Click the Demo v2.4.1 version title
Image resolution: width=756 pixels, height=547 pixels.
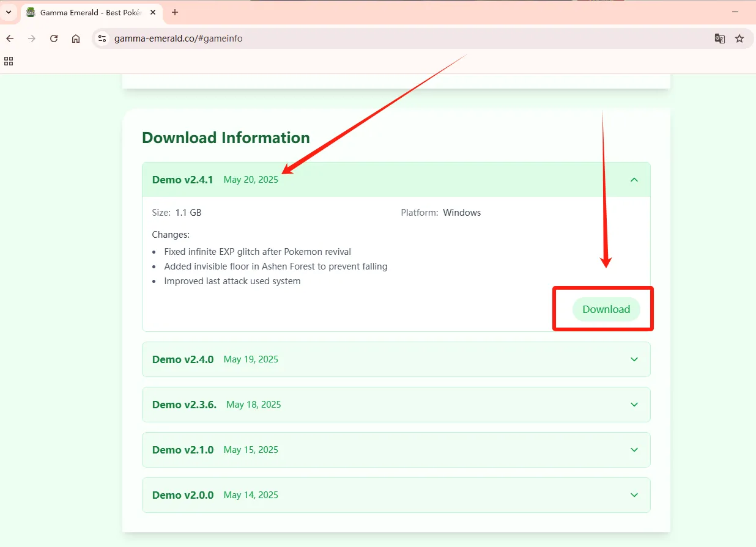[x=183, y=180]
